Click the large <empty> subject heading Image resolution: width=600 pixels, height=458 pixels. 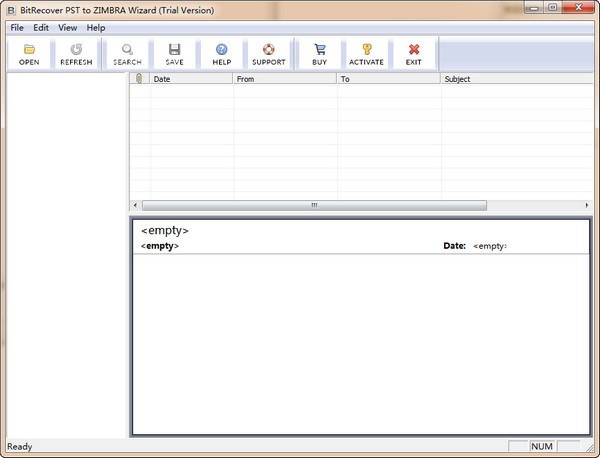[165, 230]
